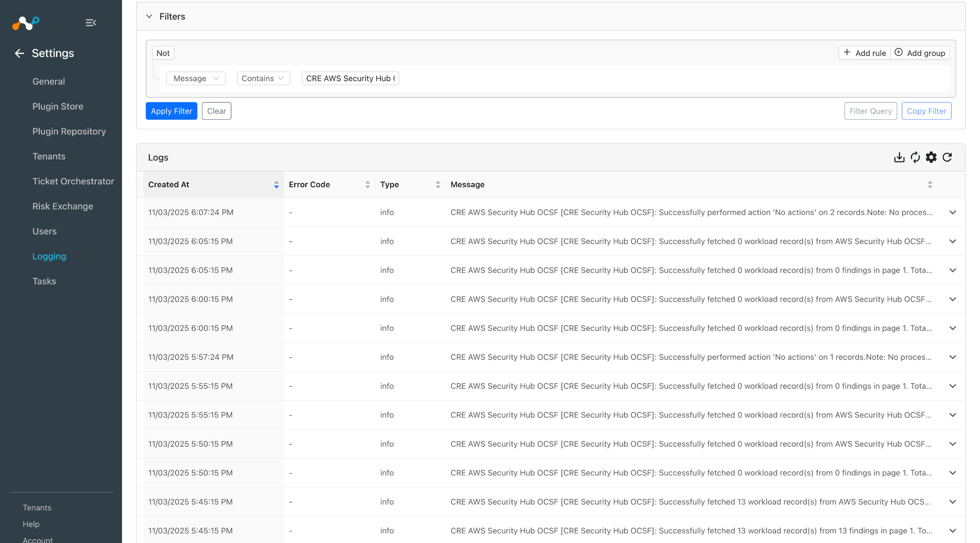This screenshot has width=980, height=543.
Task: Expand the first 5:45:15 PM log row
Action: click(x=953, y=502)
